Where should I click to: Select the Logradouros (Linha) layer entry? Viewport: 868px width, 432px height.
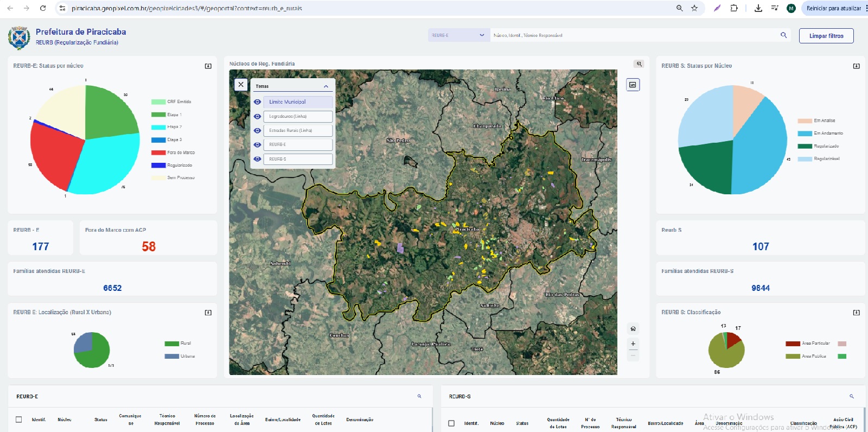pos(298,117)
